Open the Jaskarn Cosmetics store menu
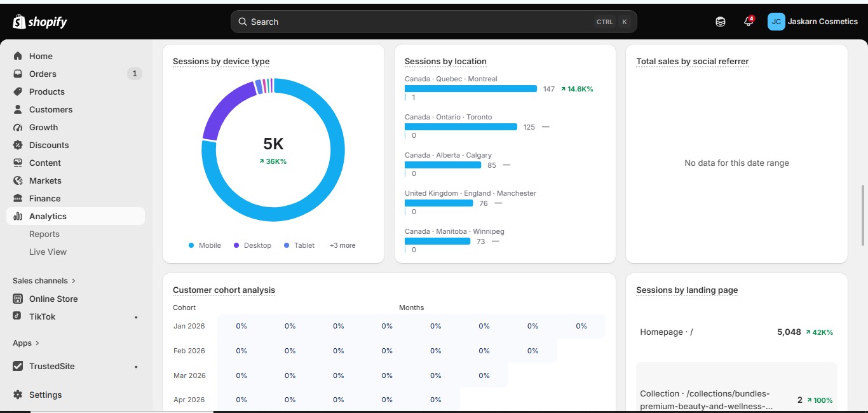868x413 pixels. [x=813, y=22]
